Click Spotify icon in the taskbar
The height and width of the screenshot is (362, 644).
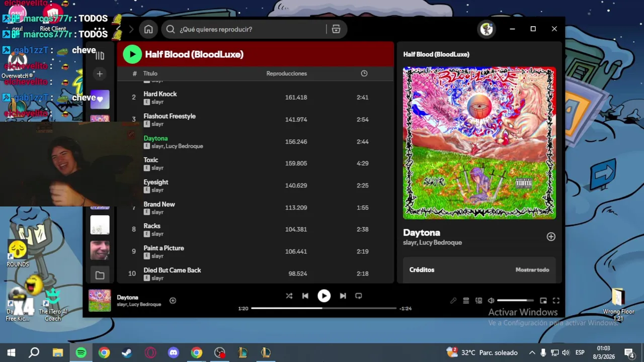pyautogui.click(x=80, y=352)
